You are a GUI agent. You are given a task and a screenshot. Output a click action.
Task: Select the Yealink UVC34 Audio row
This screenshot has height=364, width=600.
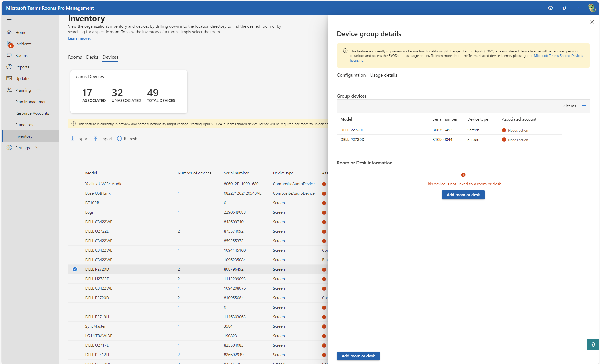point(198,184)
